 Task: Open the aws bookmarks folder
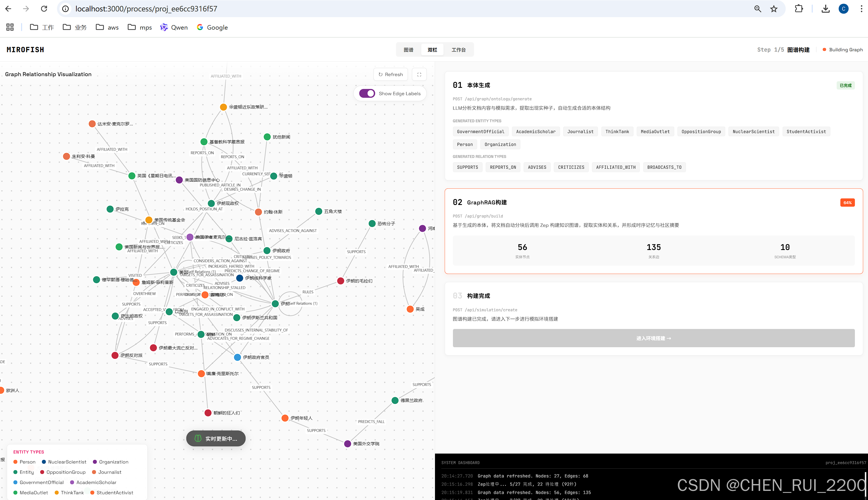click(x=107, y=27)
